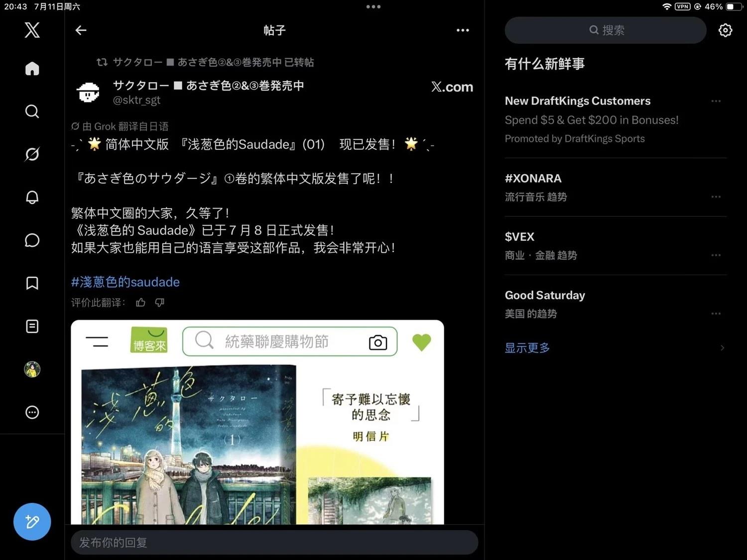The width and height of the screenshot is (747, 560).
Task: Open author's pixel avatar profile
Action: tap(88, 92)
